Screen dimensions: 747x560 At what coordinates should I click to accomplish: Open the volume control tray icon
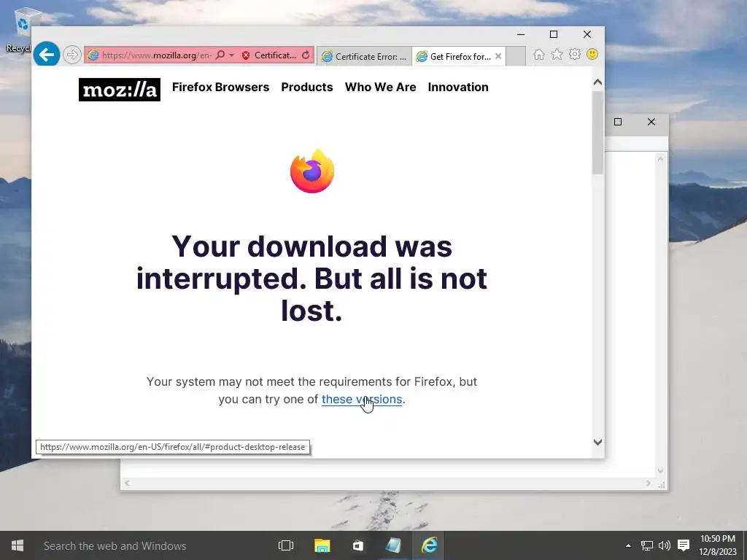click(x=664, y=545)
